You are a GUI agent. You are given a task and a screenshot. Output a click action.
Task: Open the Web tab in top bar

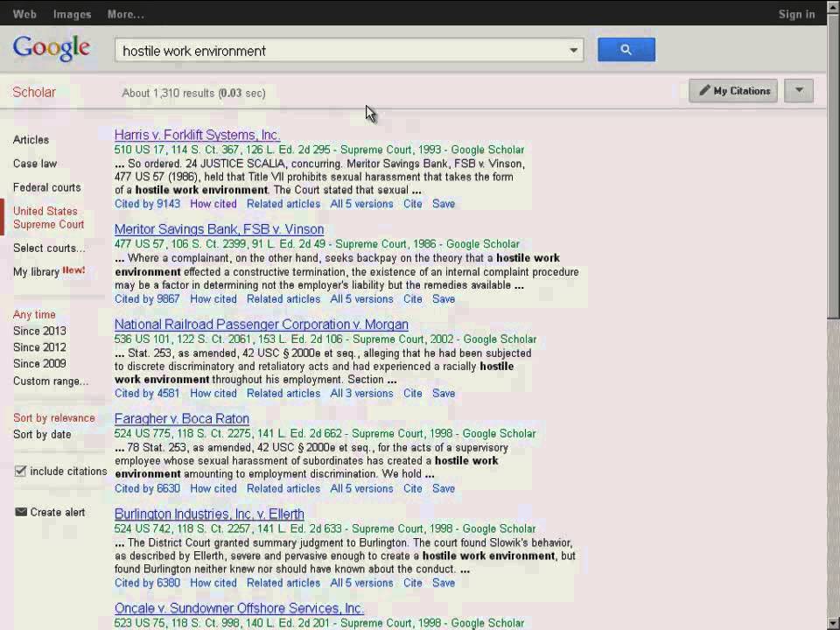(x=24, y=14)
